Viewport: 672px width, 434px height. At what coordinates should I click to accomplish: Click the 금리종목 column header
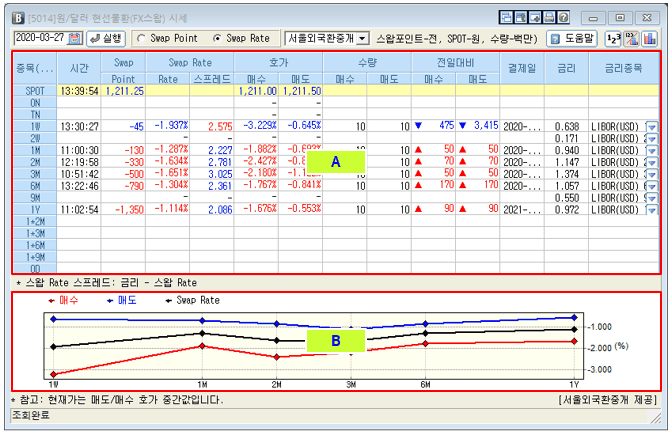point(624,68)
